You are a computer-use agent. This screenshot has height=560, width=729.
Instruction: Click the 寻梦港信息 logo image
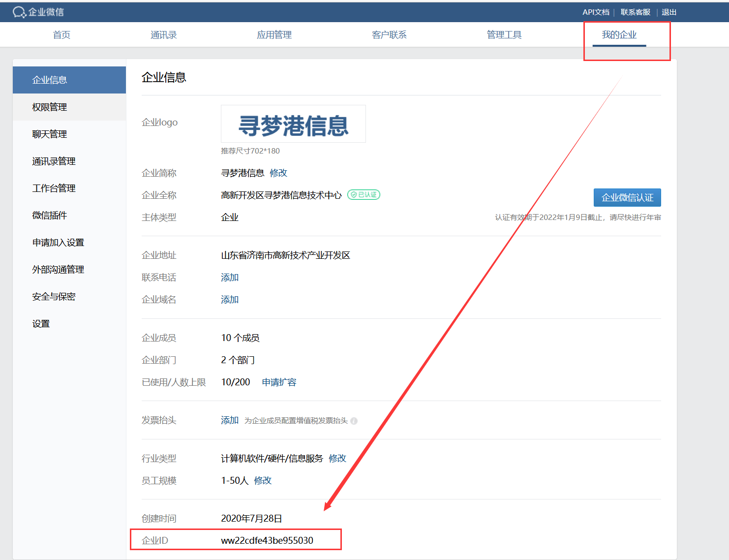(293, 124)
